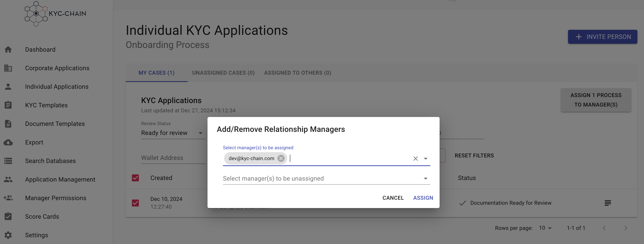Click the KYC Templates clipboard icon

click(8, 105)
